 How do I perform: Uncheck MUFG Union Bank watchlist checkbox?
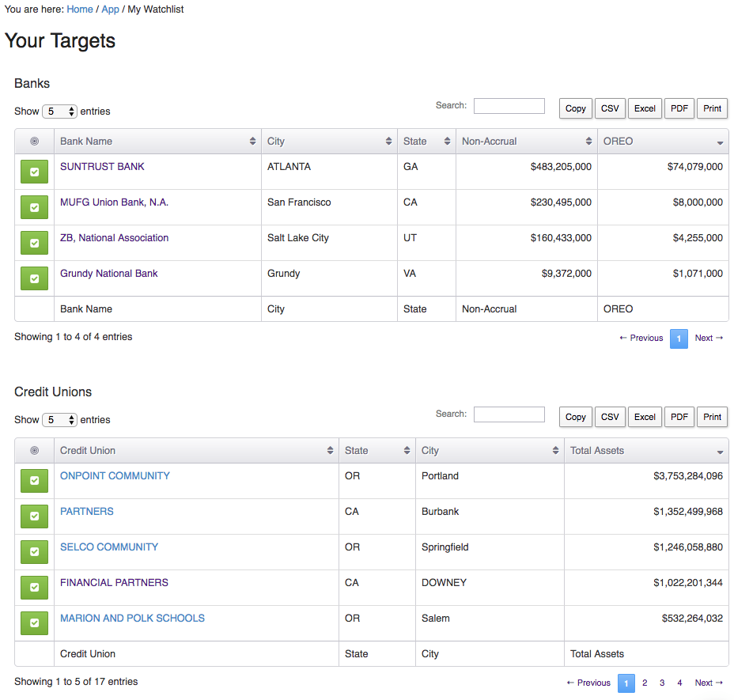click(34, 207)
